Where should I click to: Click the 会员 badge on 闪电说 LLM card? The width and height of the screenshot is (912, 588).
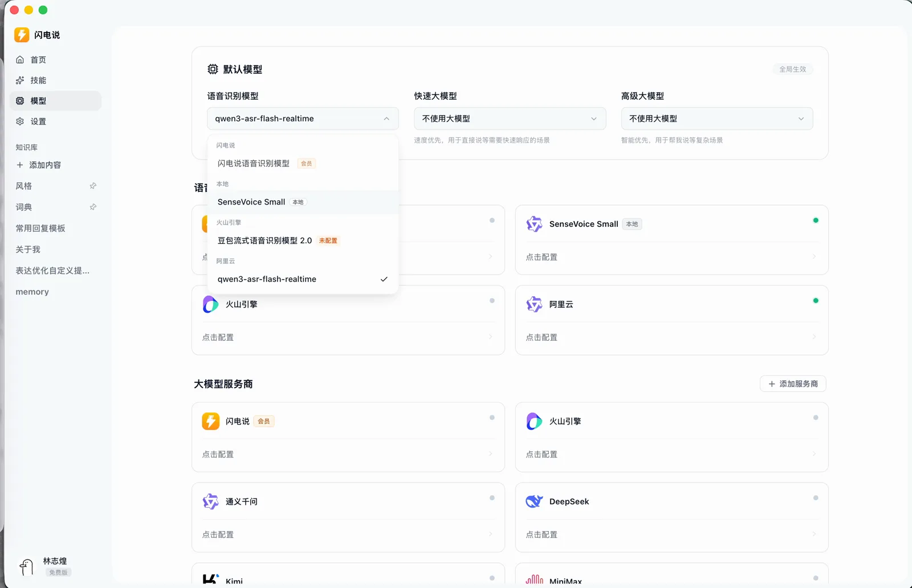pos(264,421)
